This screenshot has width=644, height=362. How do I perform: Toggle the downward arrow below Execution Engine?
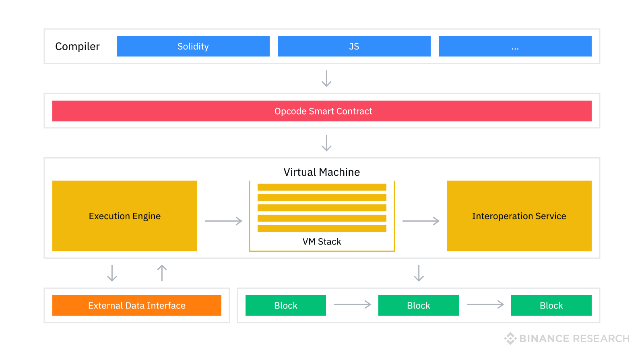112,273
